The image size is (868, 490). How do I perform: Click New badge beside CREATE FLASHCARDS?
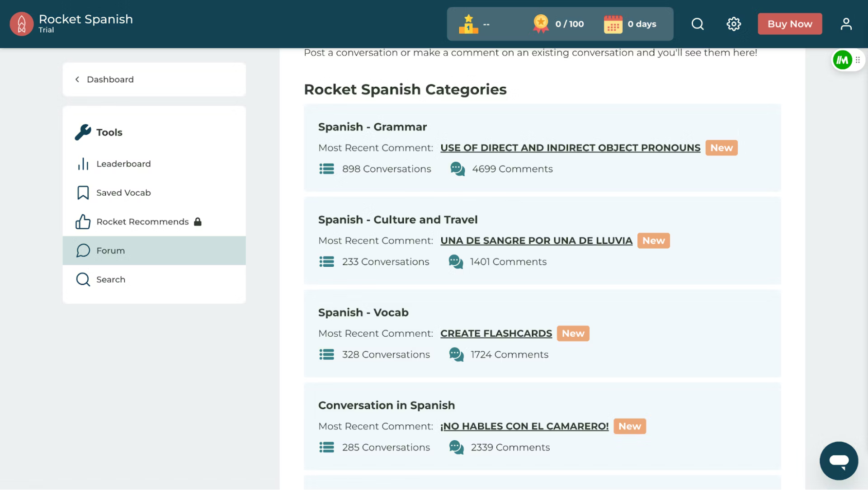(573, 334)
